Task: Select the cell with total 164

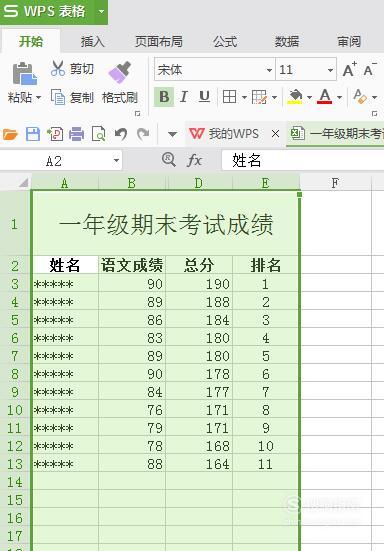Action: [x=199, y=464]
